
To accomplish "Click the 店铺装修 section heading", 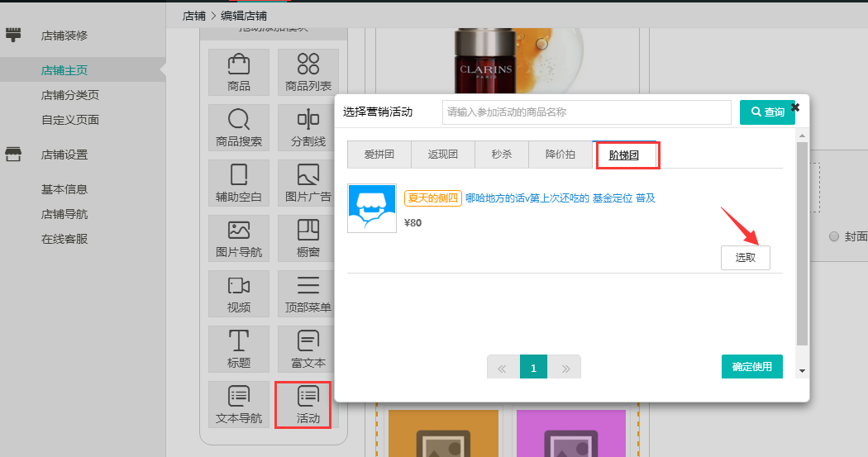I will 64,36.
